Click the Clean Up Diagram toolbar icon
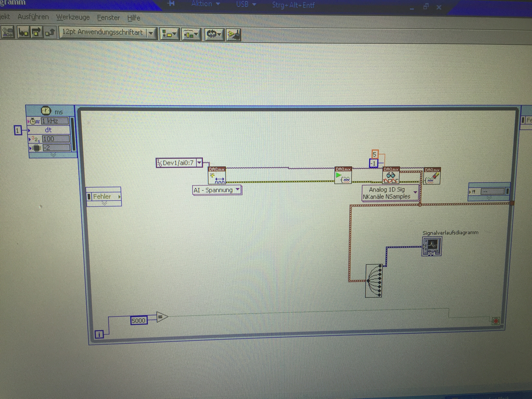Viewport: 532px width, 399px height. [x=234, y=35]
